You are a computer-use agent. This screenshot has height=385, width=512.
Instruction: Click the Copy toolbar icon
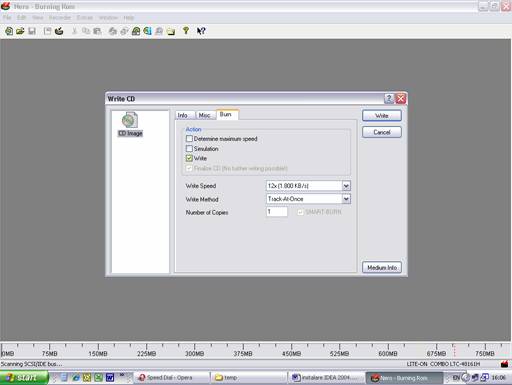86,31
